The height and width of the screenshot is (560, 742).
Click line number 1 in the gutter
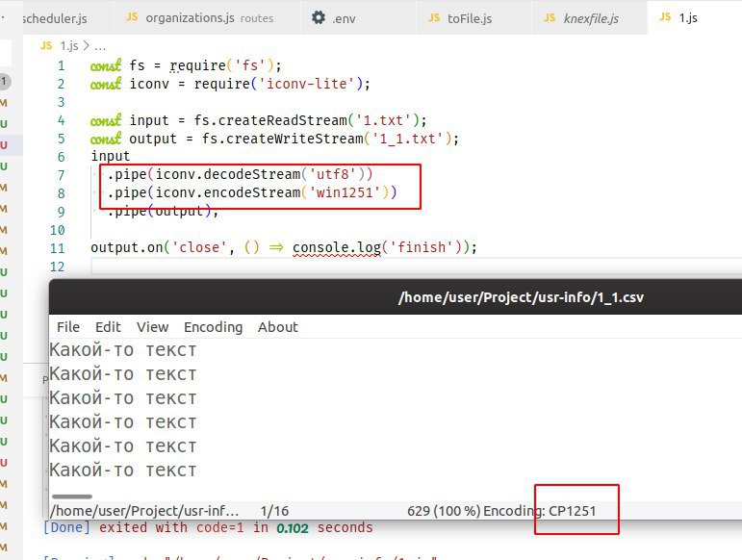(61, 65)
